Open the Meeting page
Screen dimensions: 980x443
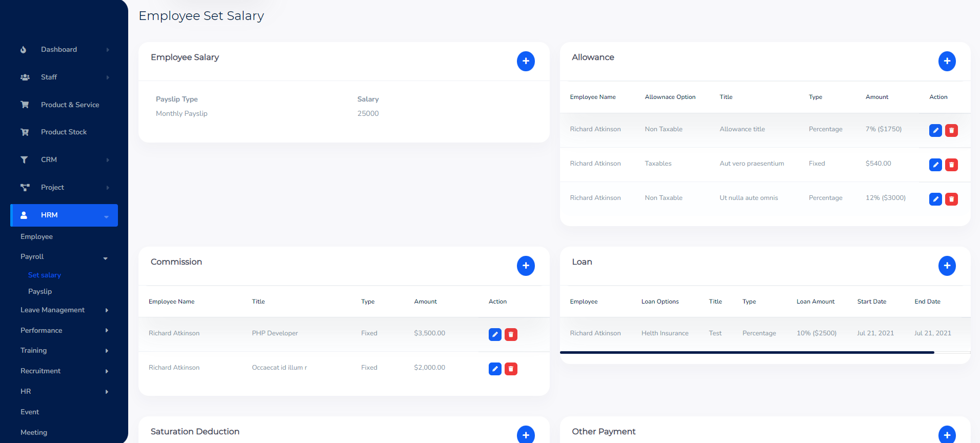coord(34,432)
